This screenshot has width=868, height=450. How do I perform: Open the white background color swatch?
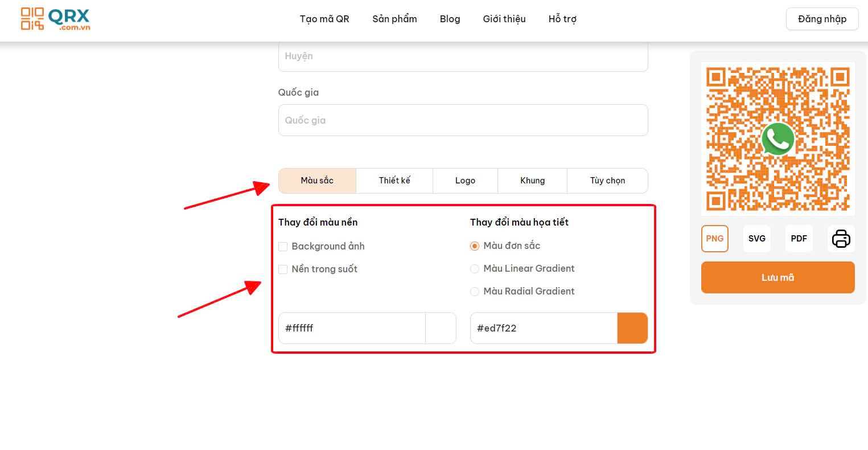[x=441, y=328]
